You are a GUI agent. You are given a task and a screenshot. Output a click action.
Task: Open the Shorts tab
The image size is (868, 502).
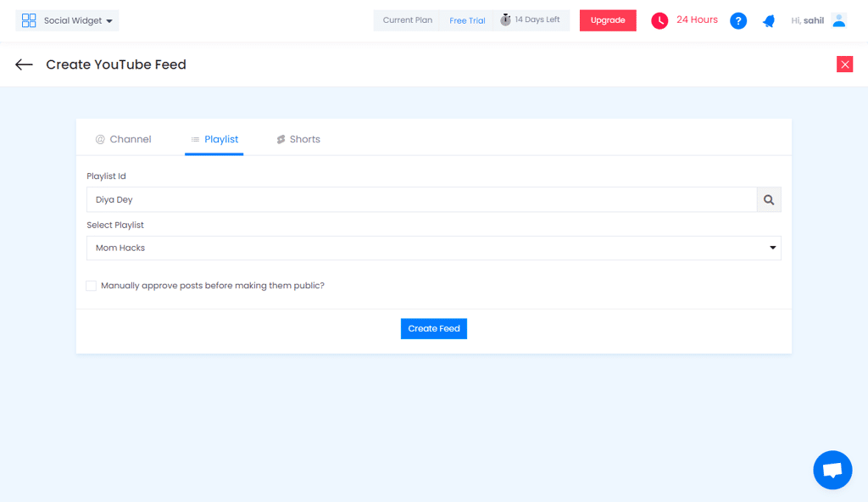click(298, 138)
